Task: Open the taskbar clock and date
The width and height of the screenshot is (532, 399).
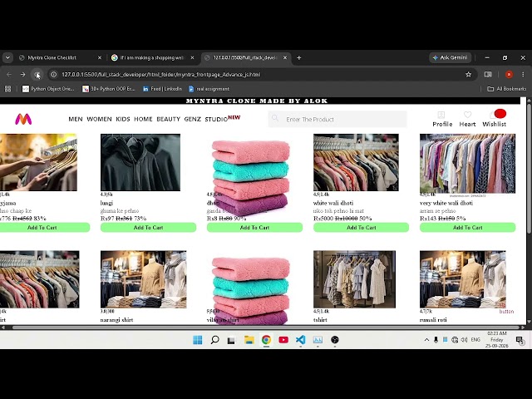Action: [x=497, y=340]
